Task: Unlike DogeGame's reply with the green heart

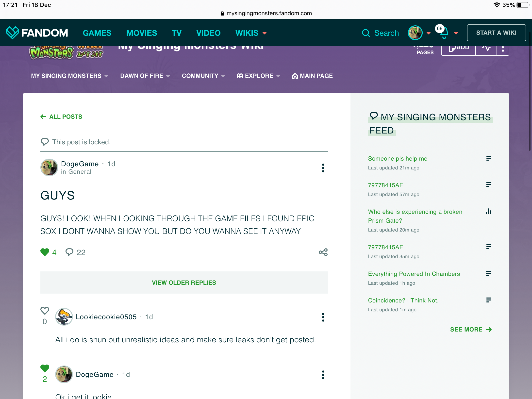Action: 45,368
